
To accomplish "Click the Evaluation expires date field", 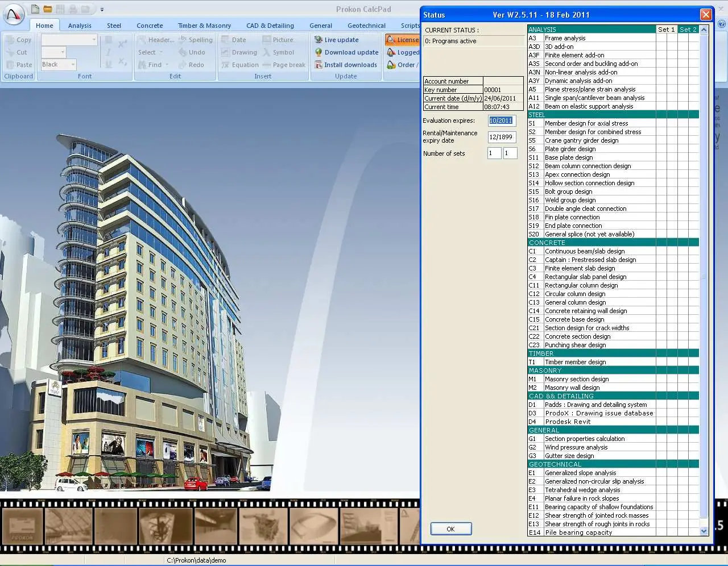I will (502, 120).
